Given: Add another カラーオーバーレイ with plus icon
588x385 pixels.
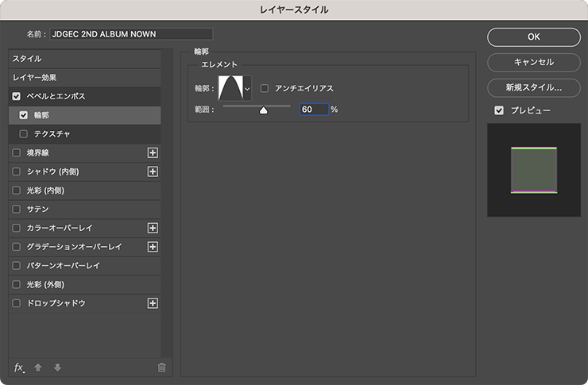Looking at the screenshot, I should pyautogui.click(x=153, y=228).
